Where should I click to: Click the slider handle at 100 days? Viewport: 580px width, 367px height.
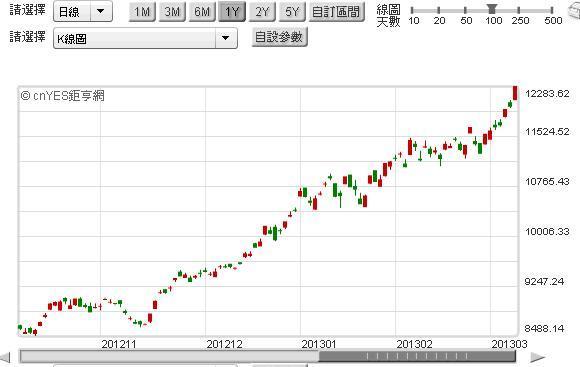492,9
